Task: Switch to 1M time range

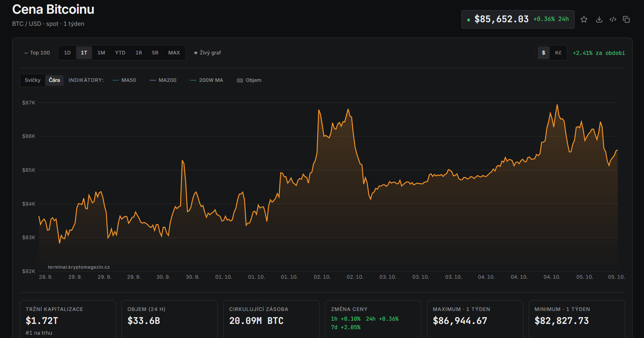Action: [x=101, y=53]
